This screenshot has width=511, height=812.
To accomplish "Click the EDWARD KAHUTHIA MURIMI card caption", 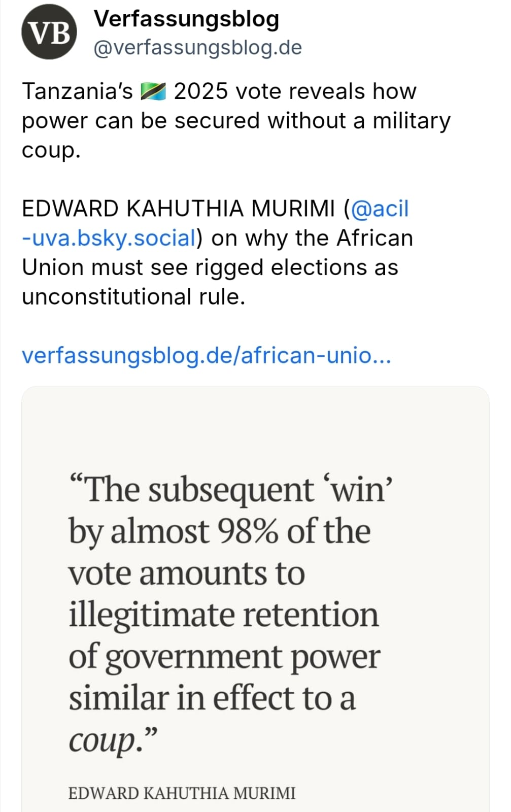I will tap(182, 793).
